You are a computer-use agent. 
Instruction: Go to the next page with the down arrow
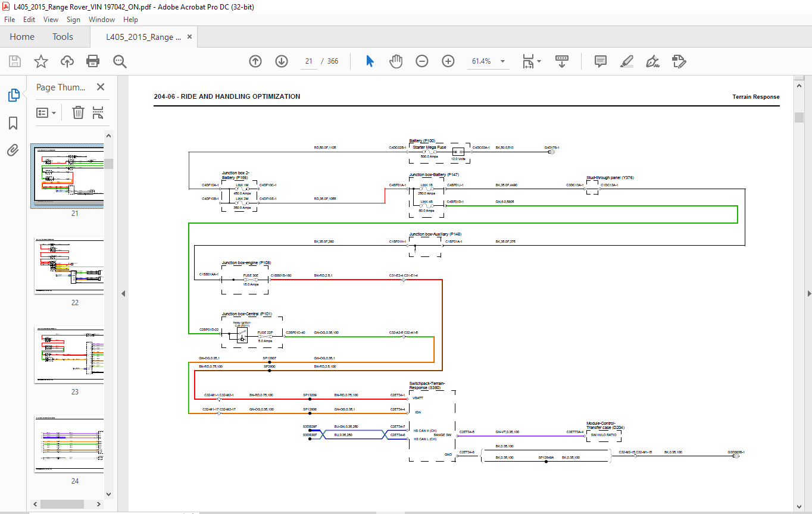coord(282,61)
